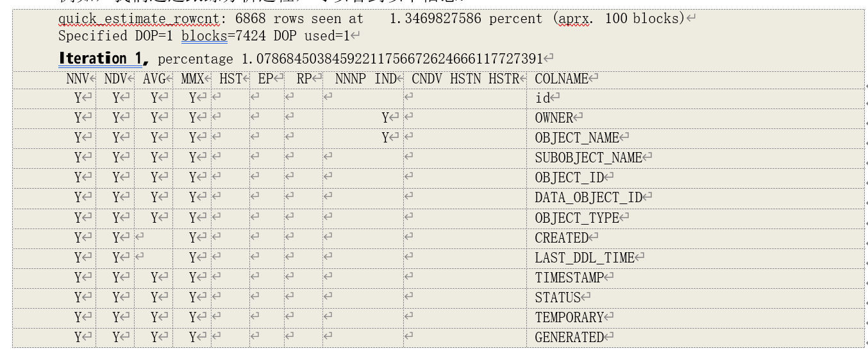This screenshot has width=868, height=353.
Task: Click the HST column header
Action: pos(230,79)
